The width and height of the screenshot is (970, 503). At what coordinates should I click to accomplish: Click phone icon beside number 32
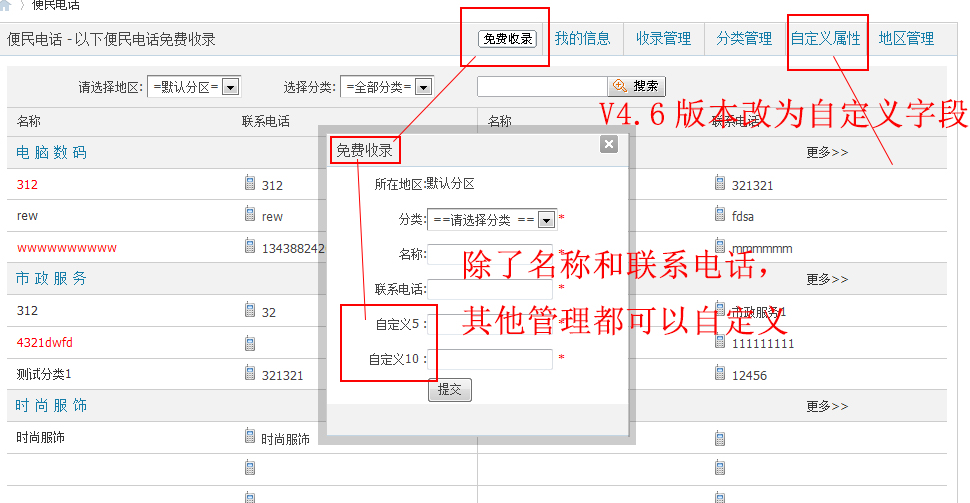(x=250, y=309)
